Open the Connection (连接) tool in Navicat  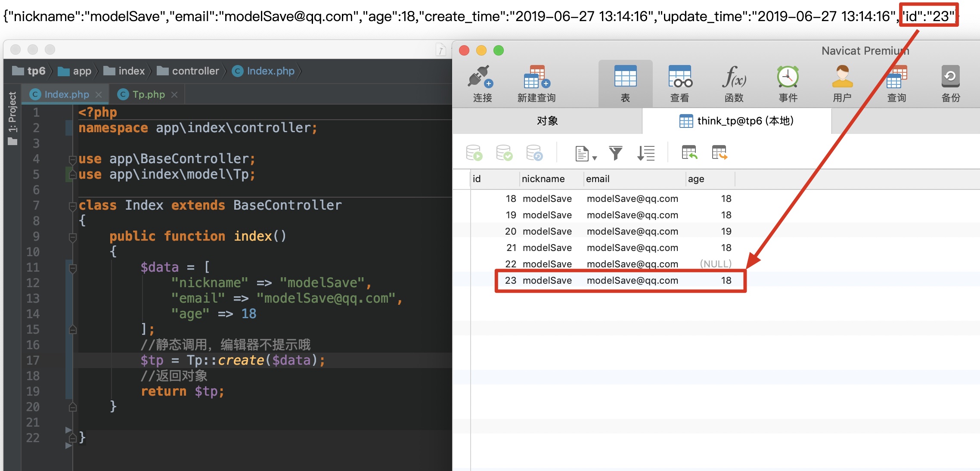[x=482, y=84]
